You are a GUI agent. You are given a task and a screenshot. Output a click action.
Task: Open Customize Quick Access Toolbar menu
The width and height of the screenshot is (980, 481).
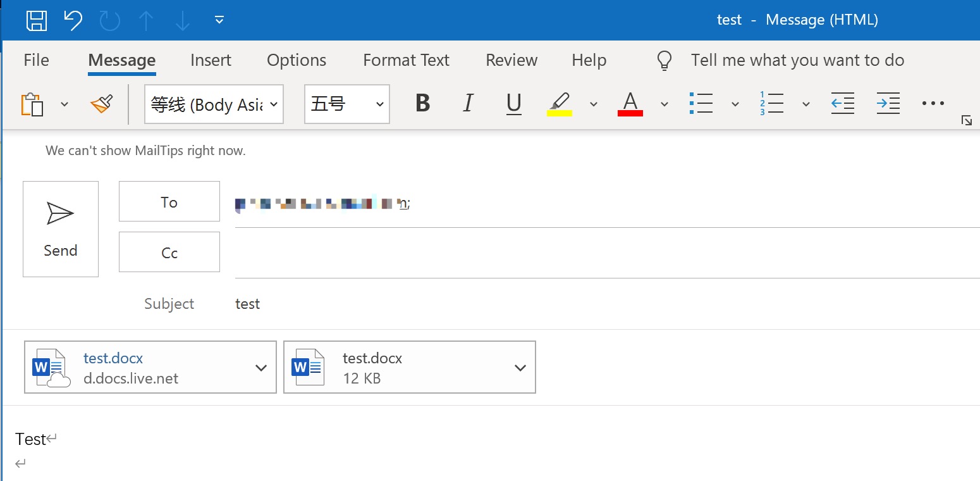pyautogui.click(x=219, y=20)
